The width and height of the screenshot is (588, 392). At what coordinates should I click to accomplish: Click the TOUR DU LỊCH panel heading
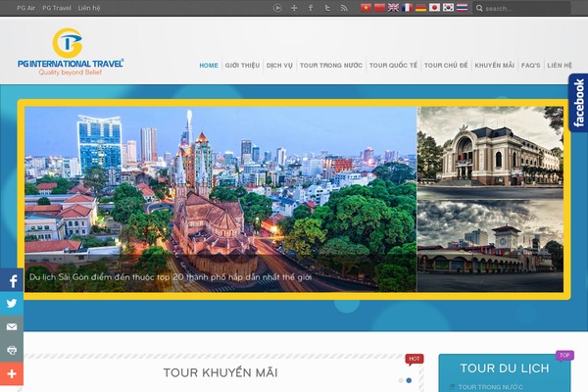[x=505, y=368]
